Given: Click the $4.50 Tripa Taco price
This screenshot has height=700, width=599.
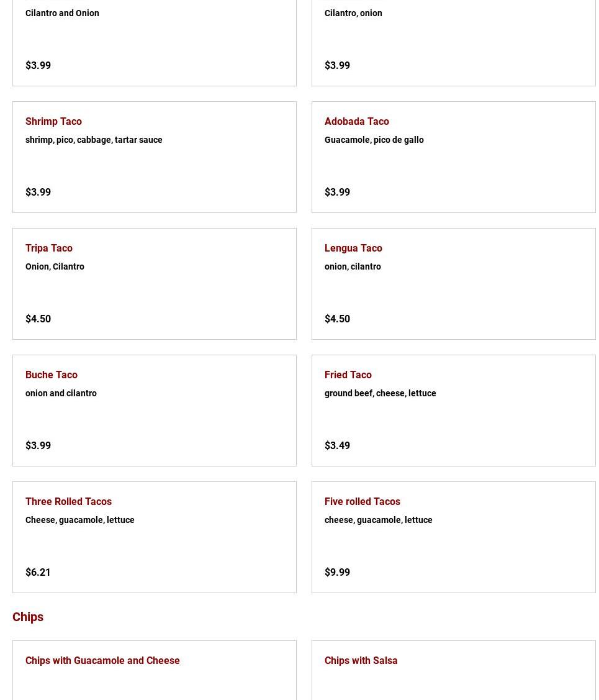Looking at the screenshot, I should pos(38,319).
